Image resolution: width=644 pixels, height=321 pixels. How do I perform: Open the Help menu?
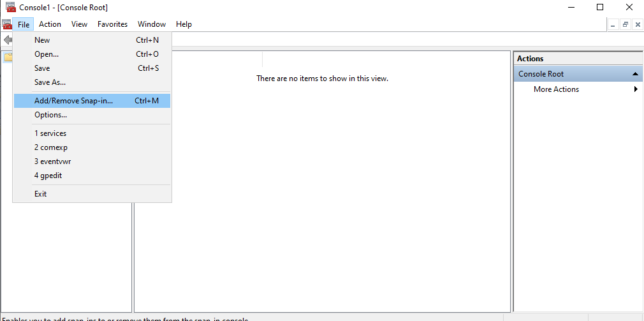point(184,24)
